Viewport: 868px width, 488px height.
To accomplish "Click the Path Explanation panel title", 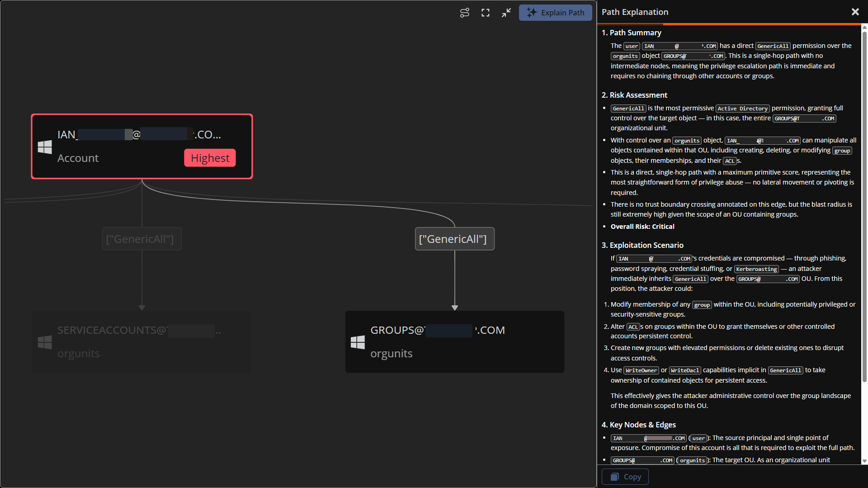I will (635, 12).
